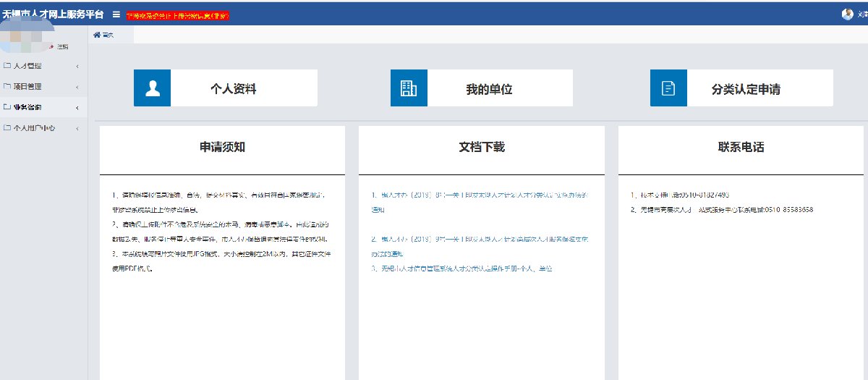Click the 注销 logout link

62,46
